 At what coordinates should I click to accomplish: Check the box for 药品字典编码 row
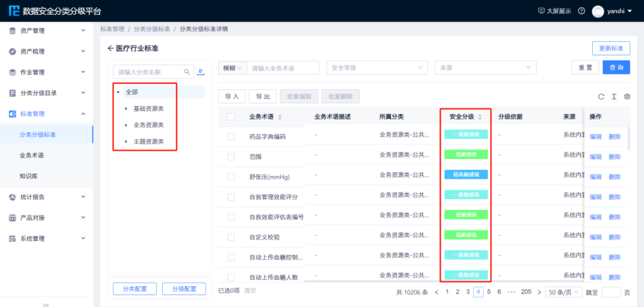point(231,137)
